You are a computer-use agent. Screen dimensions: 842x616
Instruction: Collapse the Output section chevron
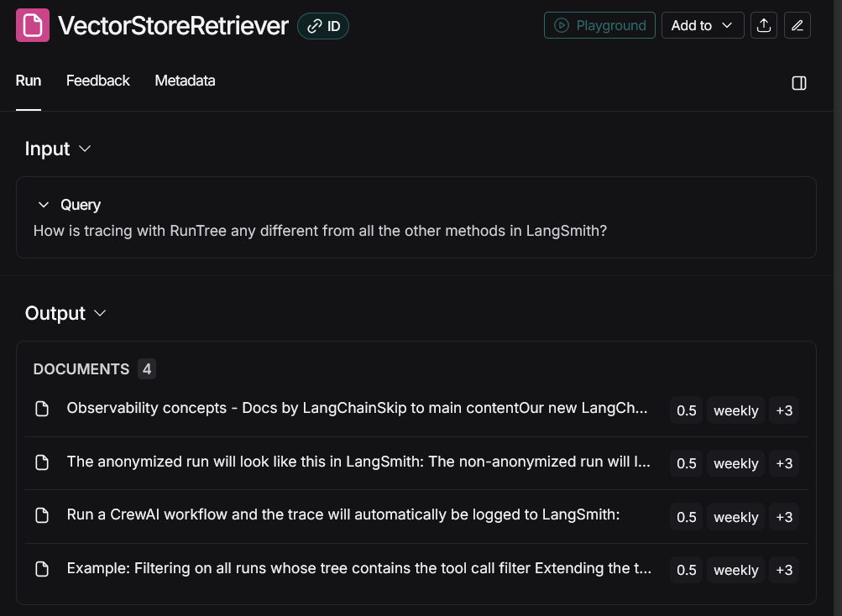point(100,313)
